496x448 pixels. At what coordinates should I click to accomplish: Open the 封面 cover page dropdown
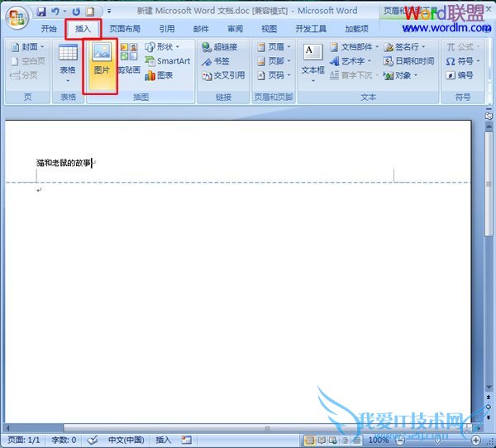click(x=27, y=47)
